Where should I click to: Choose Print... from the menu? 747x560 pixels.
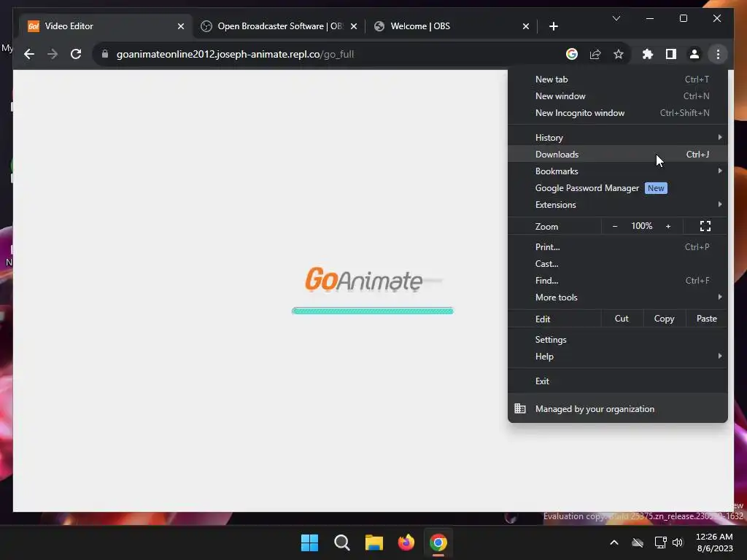pyautogui.click(x=617, y=247)
